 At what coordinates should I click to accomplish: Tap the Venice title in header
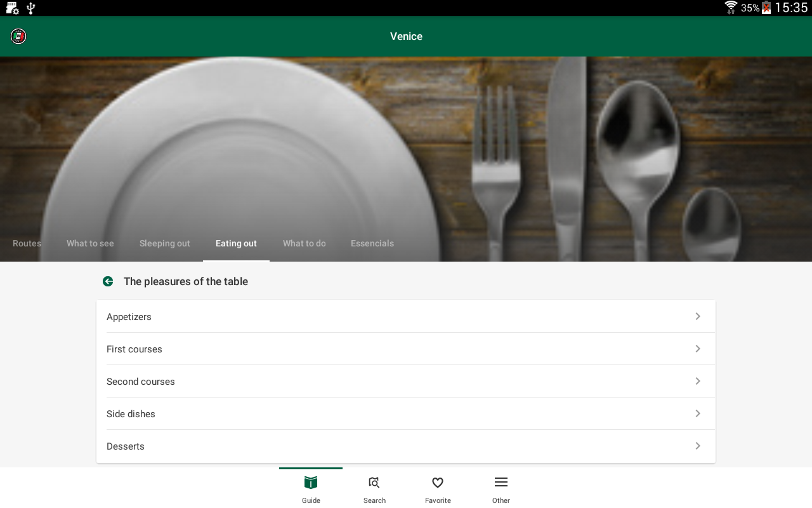click(x=406, y=36)
